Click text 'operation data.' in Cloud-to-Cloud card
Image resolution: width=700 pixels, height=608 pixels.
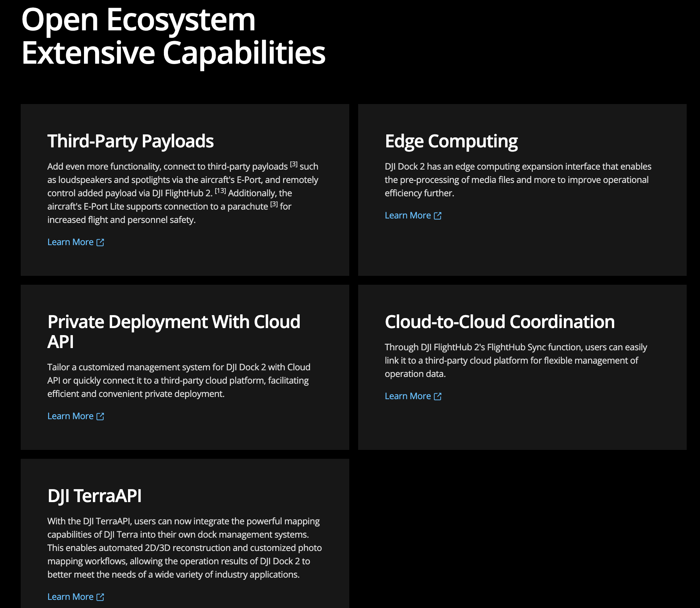pos(415,374)
